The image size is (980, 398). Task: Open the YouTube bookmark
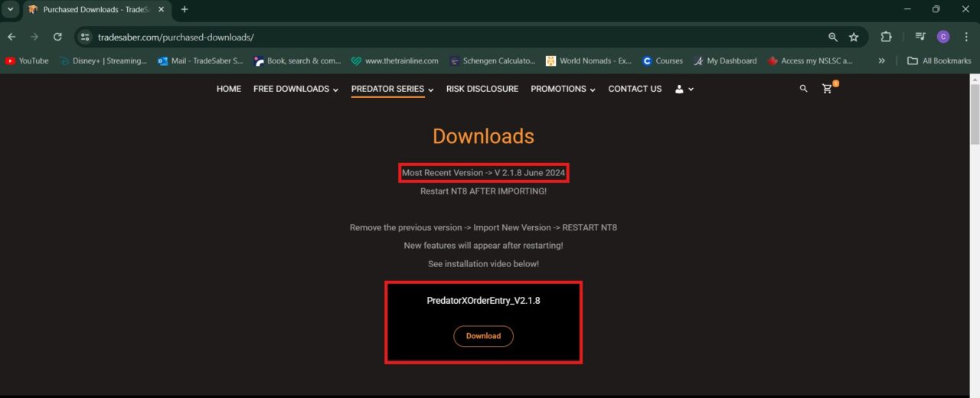tap(27, 60)
